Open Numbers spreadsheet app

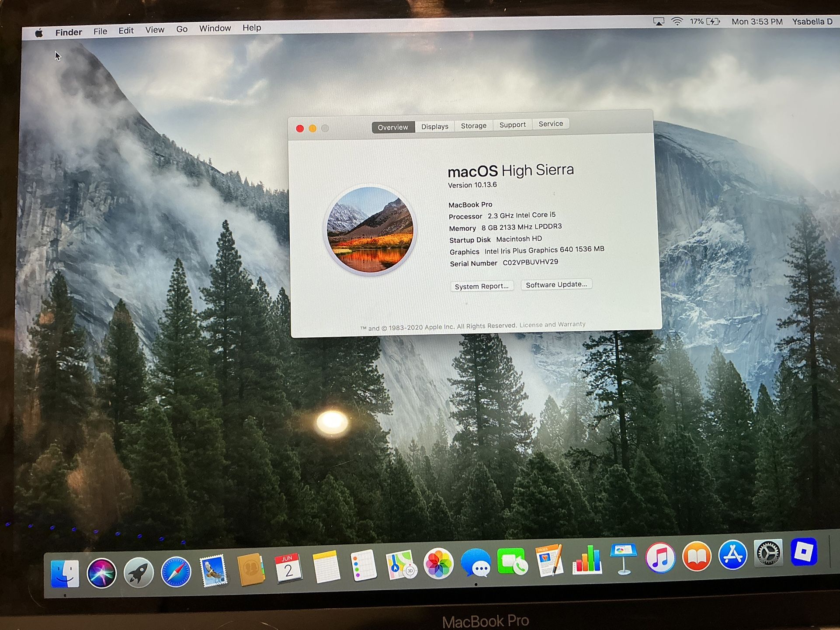[x=587, y=561]
